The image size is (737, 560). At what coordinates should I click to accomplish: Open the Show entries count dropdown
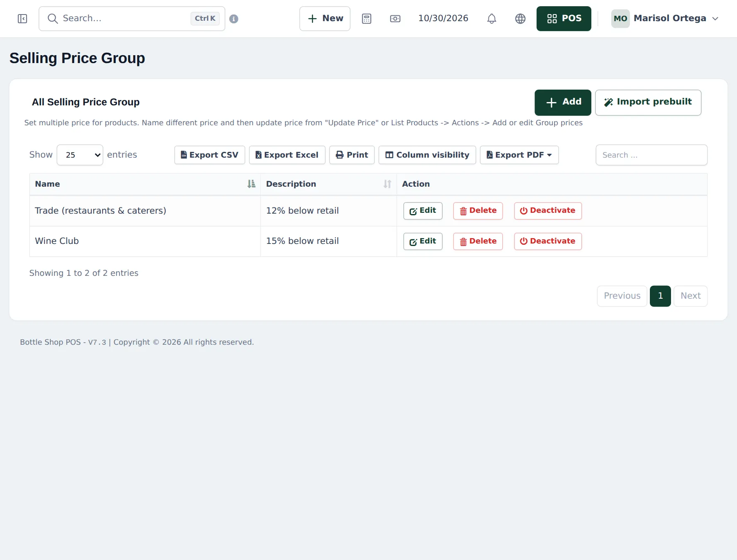80,155
